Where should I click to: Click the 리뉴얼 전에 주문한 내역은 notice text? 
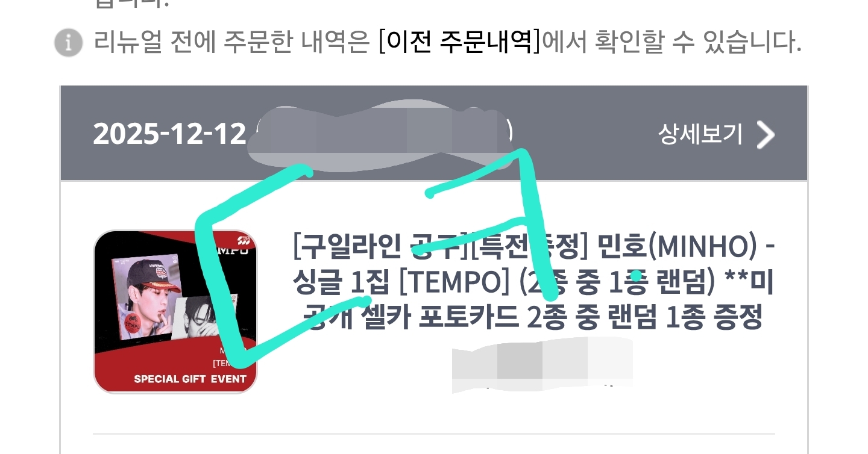pos(232,42)
